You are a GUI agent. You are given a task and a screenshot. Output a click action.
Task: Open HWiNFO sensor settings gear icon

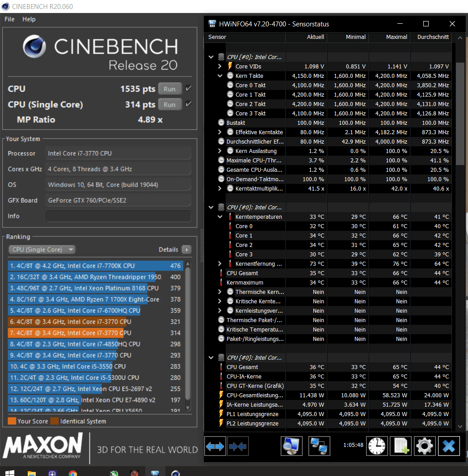click(425, 446)
